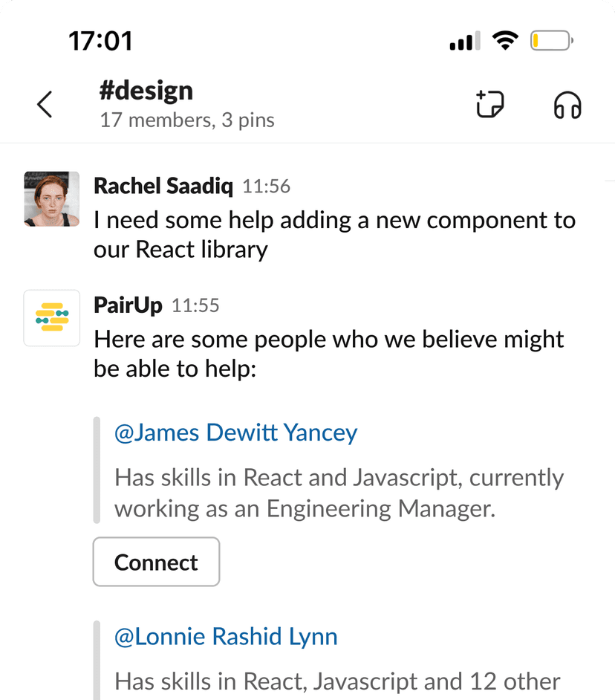Open @Lonnie Rashid Lynn's profile link

(x=225, y=636)
